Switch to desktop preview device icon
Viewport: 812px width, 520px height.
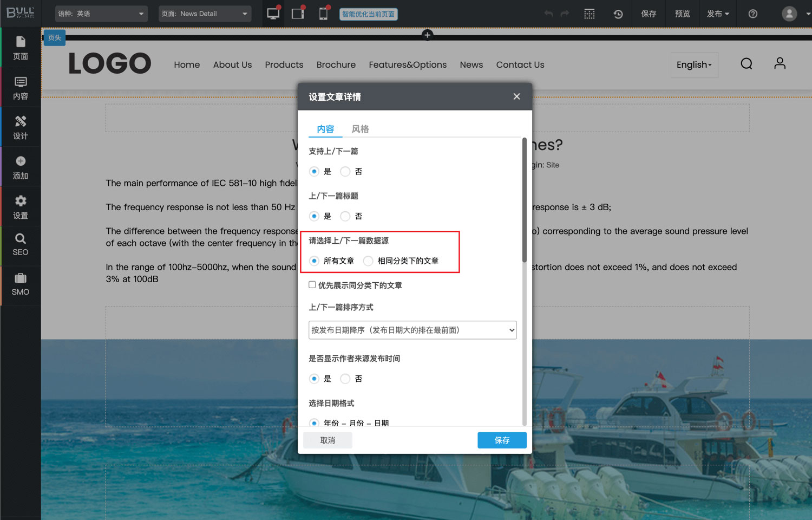click(x=273, y=14)
